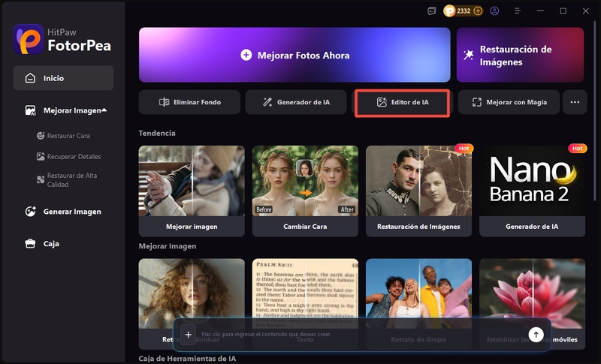
Task: Show more tools with the three-dots button
Action: [575, 102]
